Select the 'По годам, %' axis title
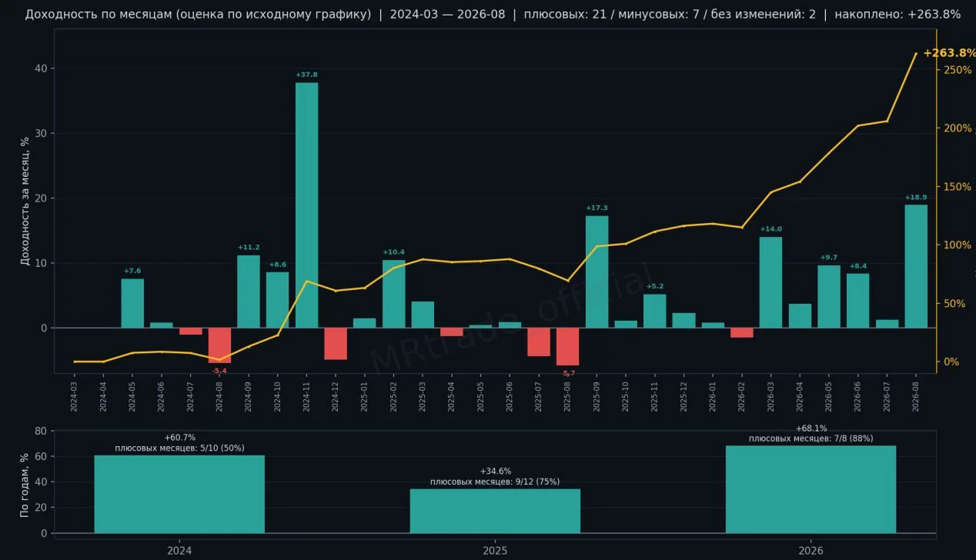 pos(25,485)
